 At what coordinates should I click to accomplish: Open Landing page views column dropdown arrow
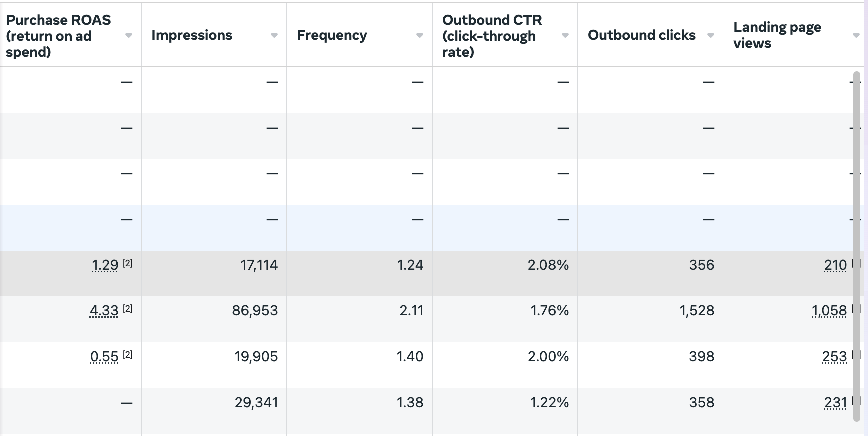[856, 36]
